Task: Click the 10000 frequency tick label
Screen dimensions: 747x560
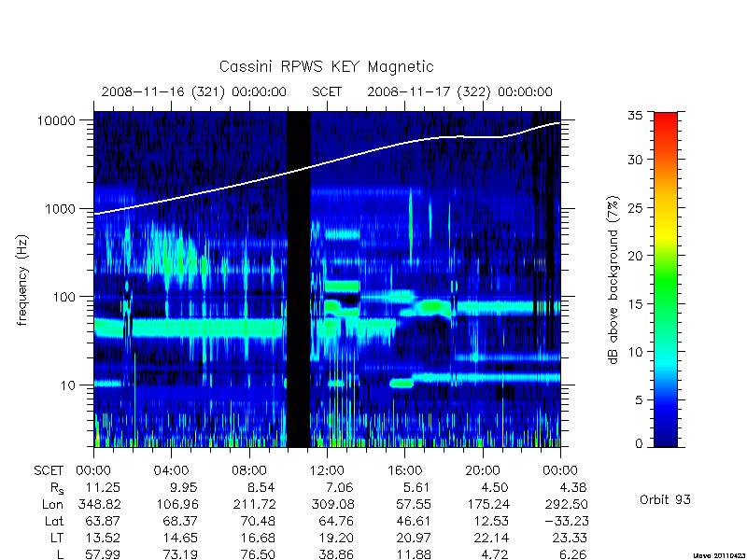Action: click(x=56, y=121)
